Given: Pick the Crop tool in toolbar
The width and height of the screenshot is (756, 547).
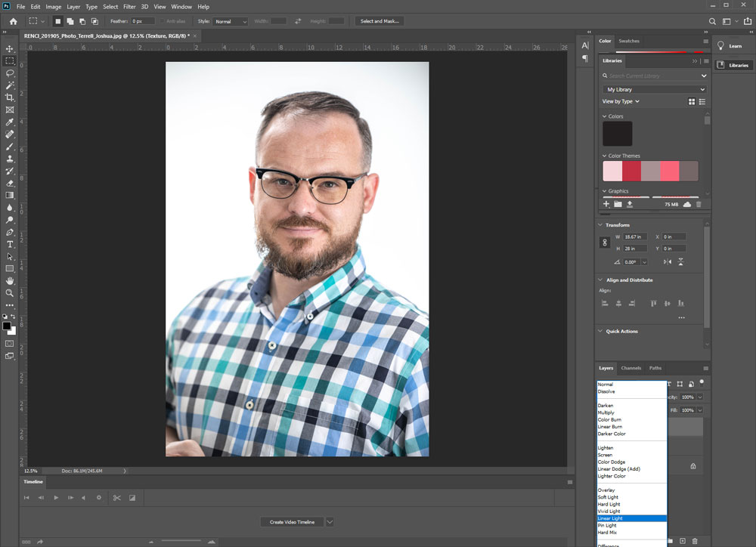Looking at the screenshot, I should (10, 97).
